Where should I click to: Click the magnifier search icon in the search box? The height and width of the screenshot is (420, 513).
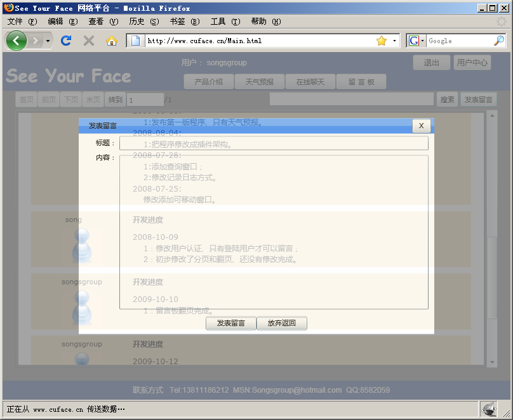click(499, 41)
